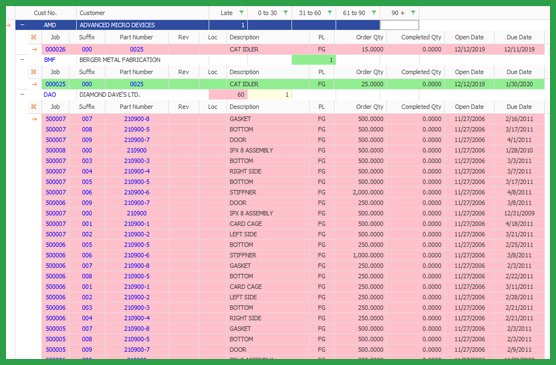Click due date 1/30/2020
The height and width of the screenshot is (365, 556).
[519, 84]
